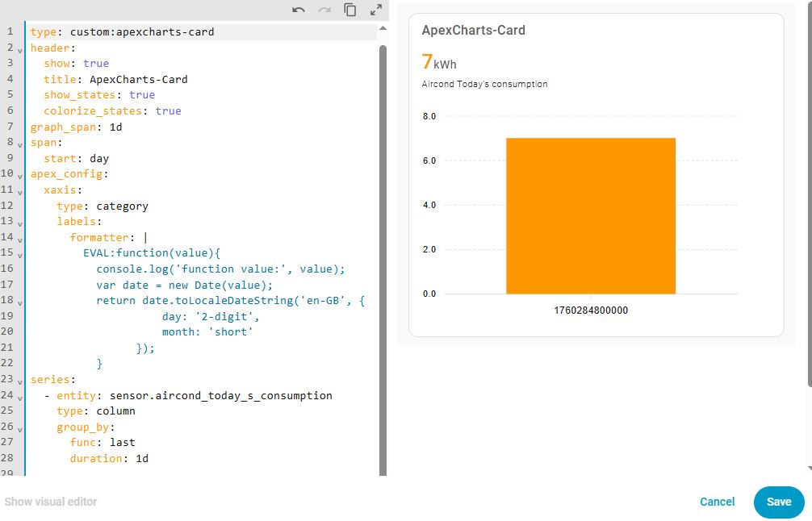
Task: Click the 0.0 y-axis label
Action: pyautogui.click(x=429, y=294)
